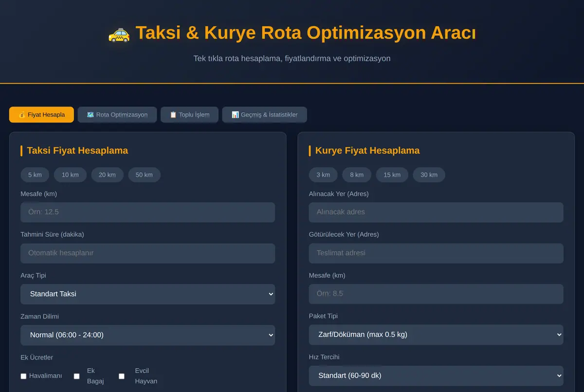Select the 10 km taxi preset
584x392 pixels.
click(x=70, y=175)
